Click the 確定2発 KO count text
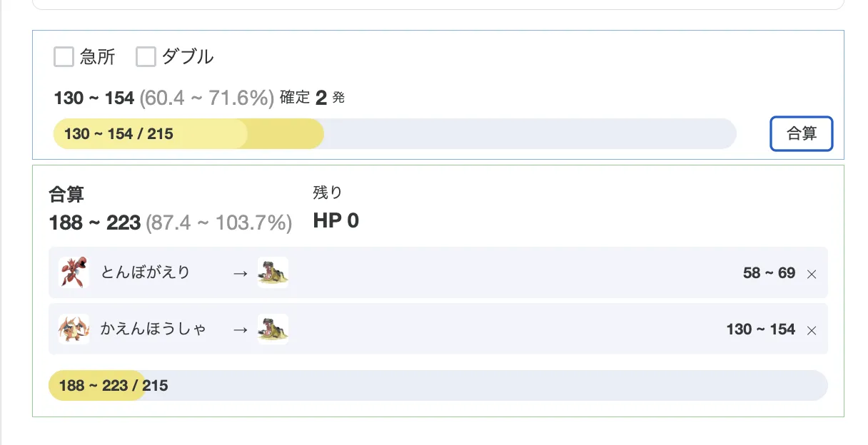Screen dimensions: 868x445 coord(312,97)
